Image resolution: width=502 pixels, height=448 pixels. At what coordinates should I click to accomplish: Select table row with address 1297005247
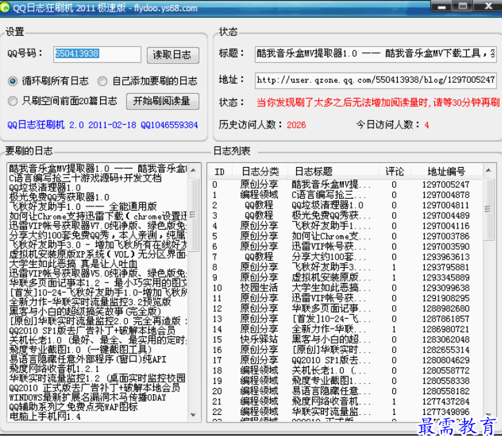pos(345,184)
